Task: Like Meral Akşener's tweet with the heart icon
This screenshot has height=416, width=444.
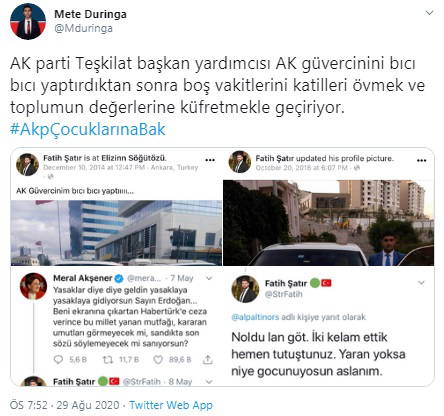Action: 158,359
